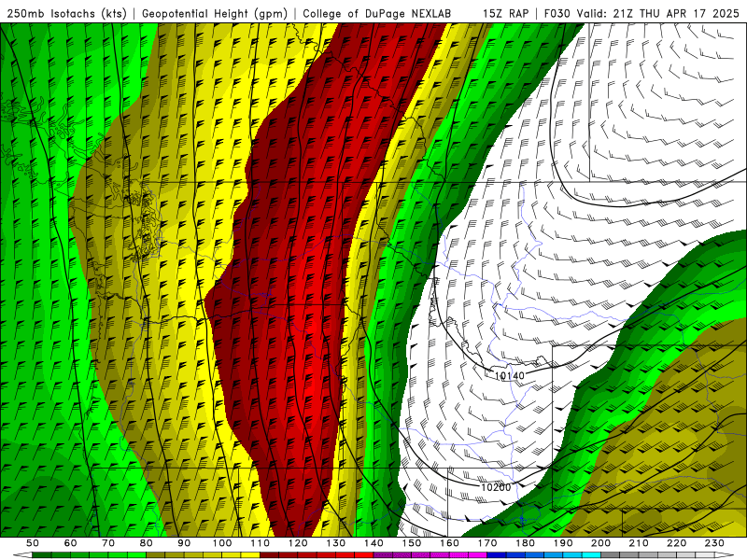This screenshot has width=747, height=560.
Task: Click the '230' color scale label
Action: 715,543
